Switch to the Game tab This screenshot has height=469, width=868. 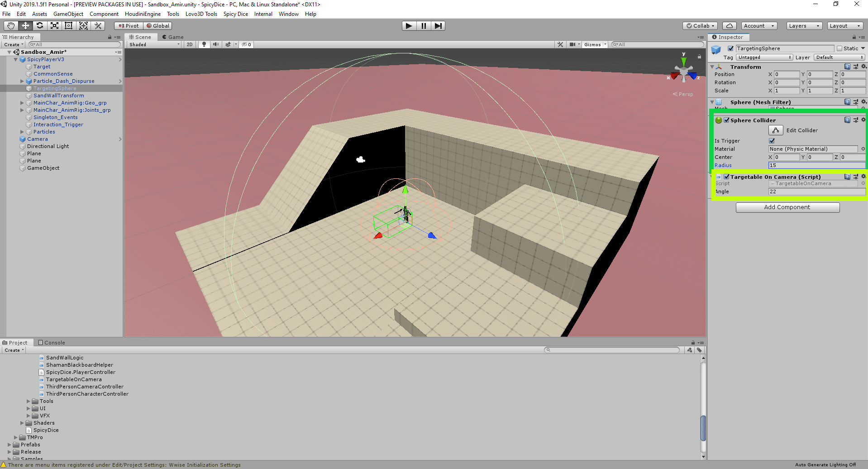click(x=173, y=37)
